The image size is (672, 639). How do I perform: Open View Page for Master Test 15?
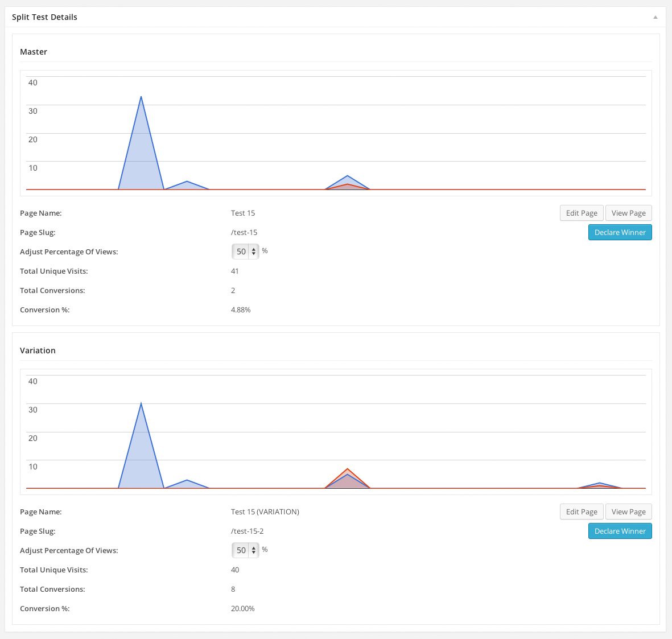[628, 213]
